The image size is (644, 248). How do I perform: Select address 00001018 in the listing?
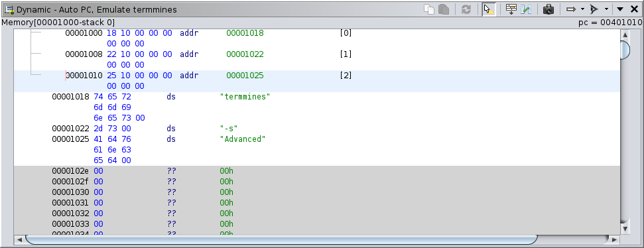[70, 97]
